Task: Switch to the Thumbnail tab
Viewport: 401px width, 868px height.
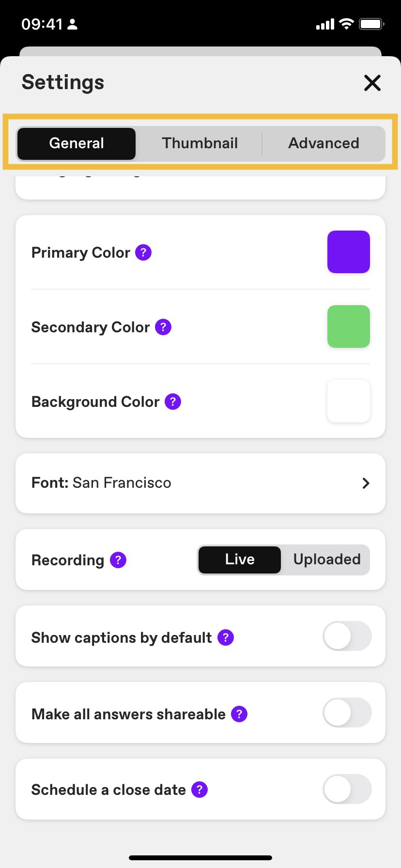Action: tap(200, 143)
